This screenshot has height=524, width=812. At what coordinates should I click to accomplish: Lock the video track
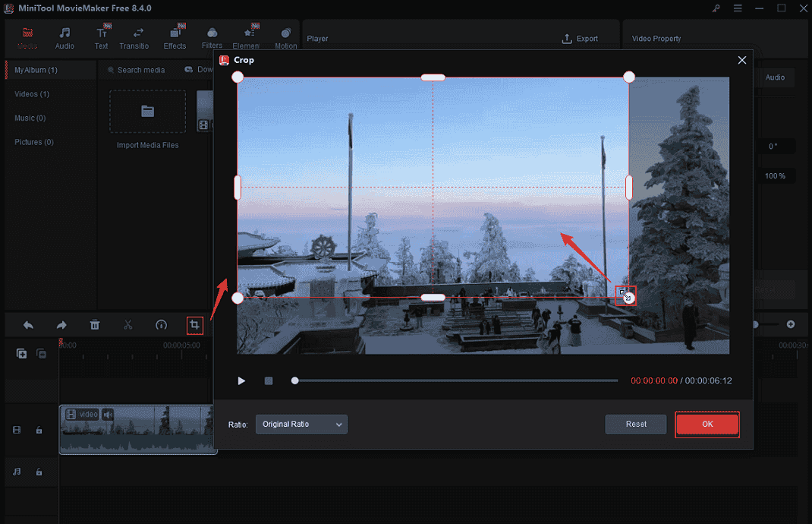38,430
